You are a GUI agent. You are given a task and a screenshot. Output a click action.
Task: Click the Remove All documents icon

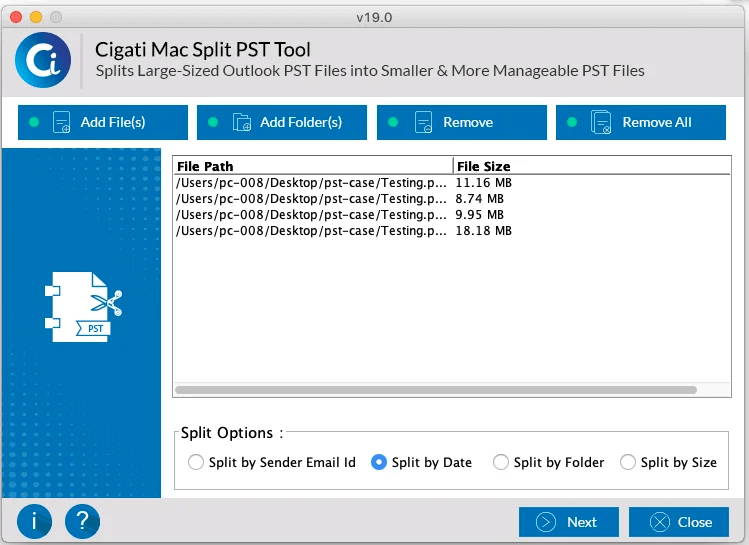point(601,122)
